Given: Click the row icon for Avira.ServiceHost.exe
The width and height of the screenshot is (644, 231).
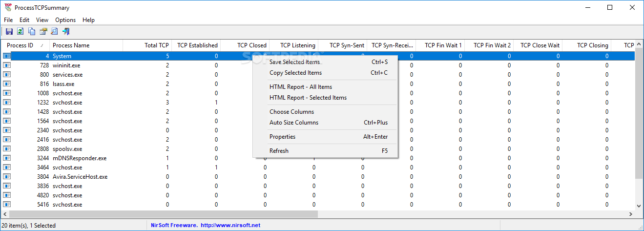Looking at the screenshot, I should [7, 177].
